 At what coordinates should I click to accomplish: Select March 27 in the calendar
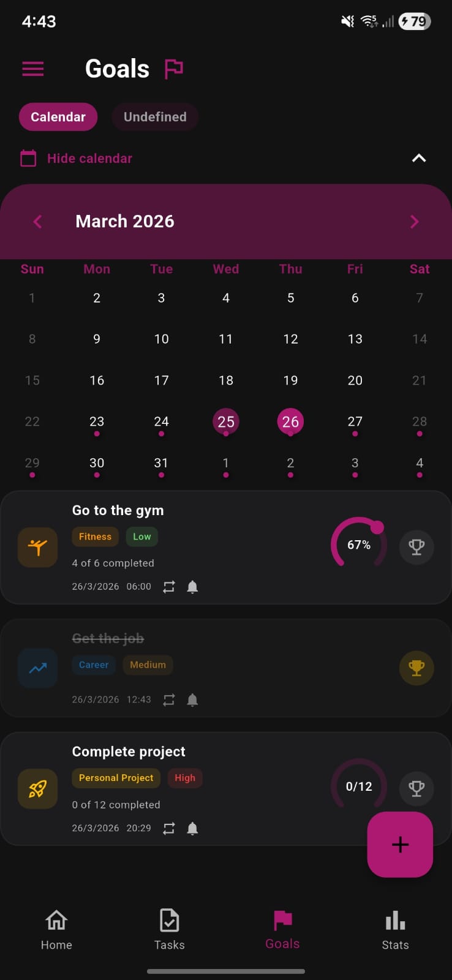355,421
